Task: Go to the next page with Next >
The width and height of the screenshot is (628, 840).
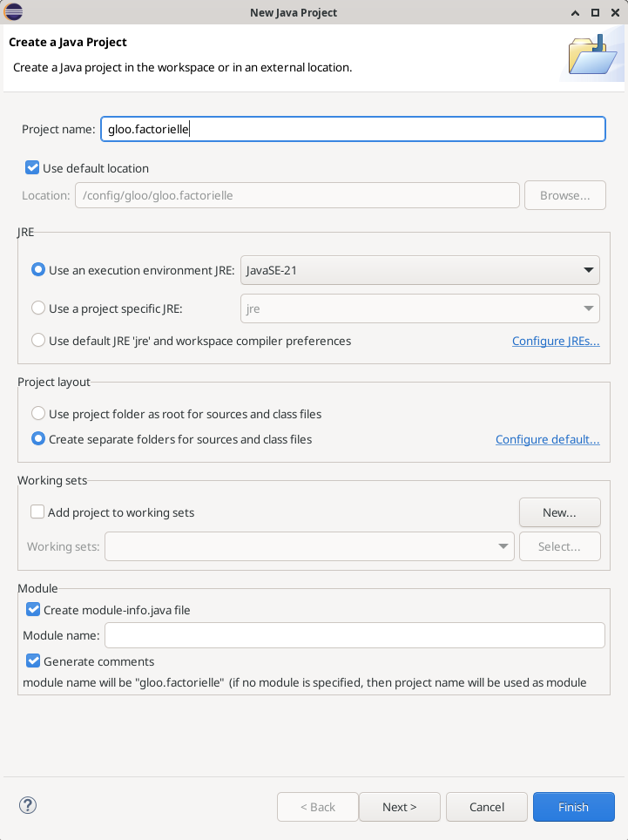Action: pos(400,807)
